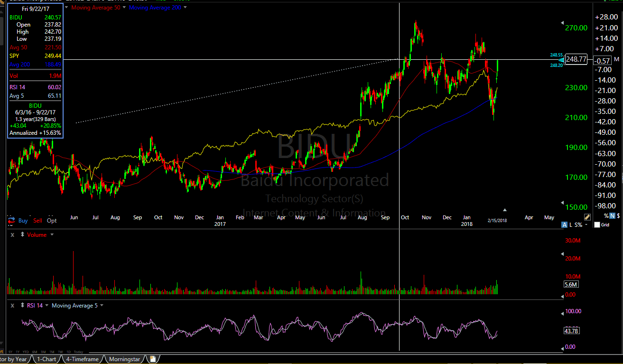Enable the Grid checkbox
The image size is (623, 364).
coord(597,225)
